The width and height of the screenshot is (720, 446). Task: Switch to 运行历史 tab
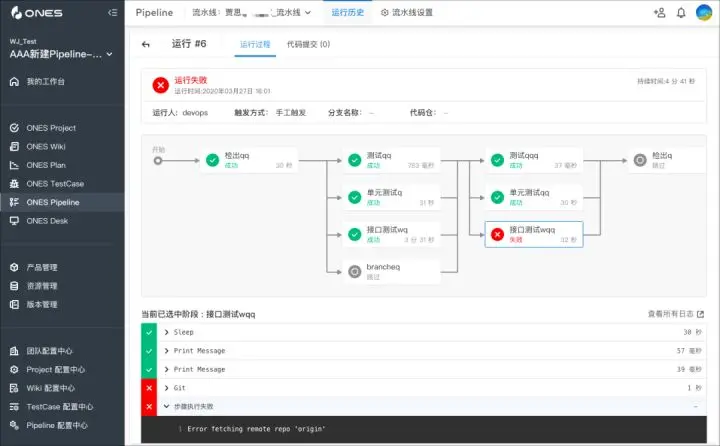coord(348,13)
